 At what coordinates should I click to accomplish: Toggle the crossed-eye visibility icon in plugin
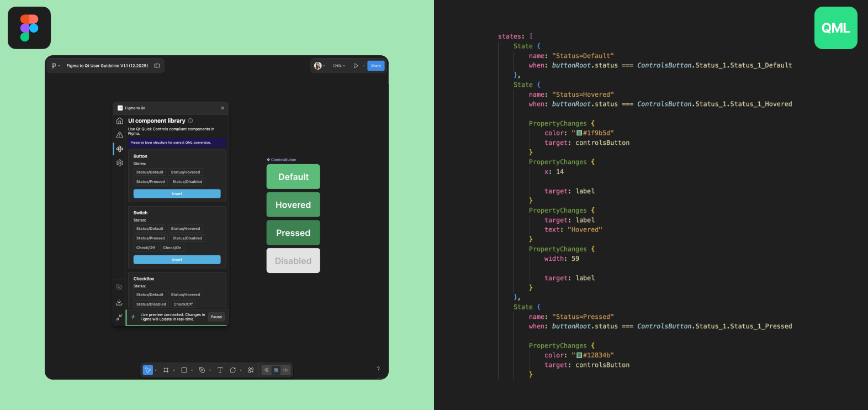click(x=119, y=287)
